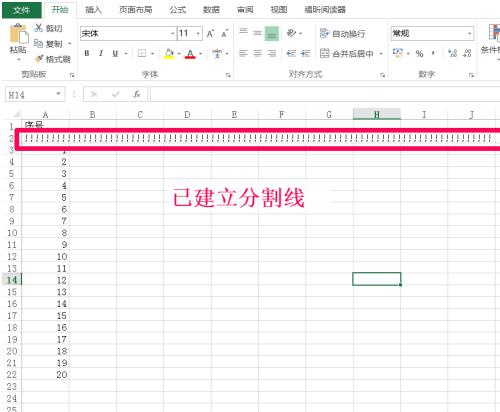
Task: Switch to 审阅 Review tab
Action: (x=245, y=10)
